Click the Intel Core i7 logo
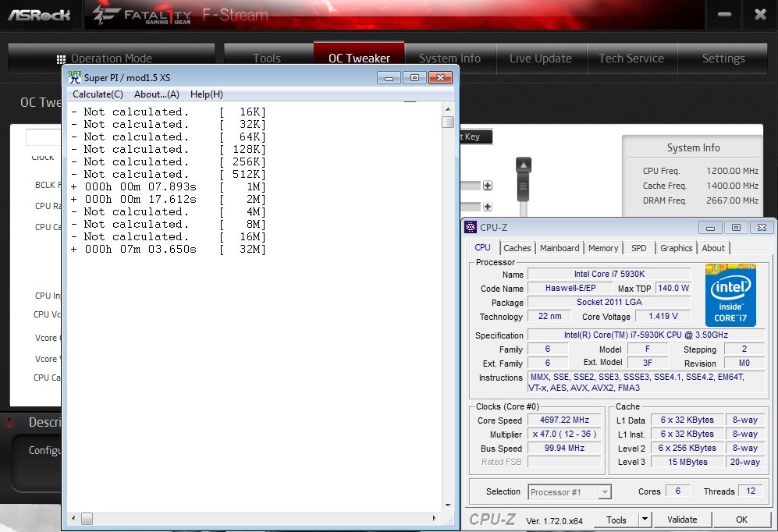 point(730,296)
